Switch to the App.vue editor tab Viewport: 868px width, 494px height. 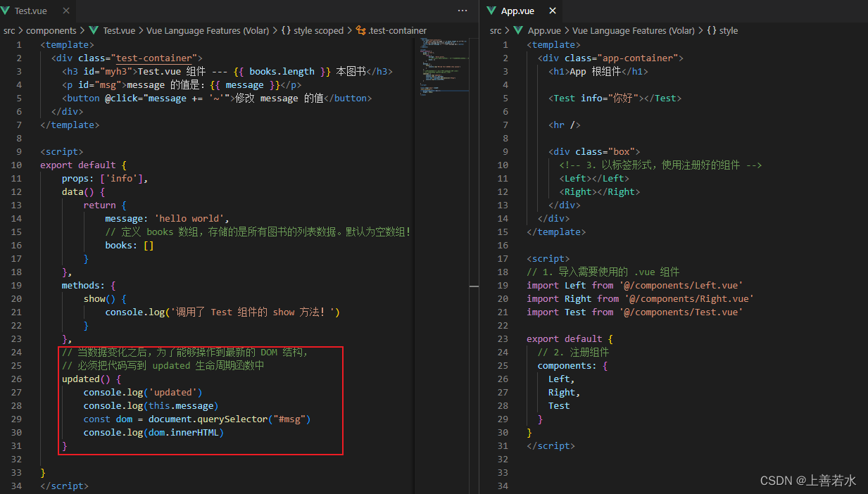521,11
